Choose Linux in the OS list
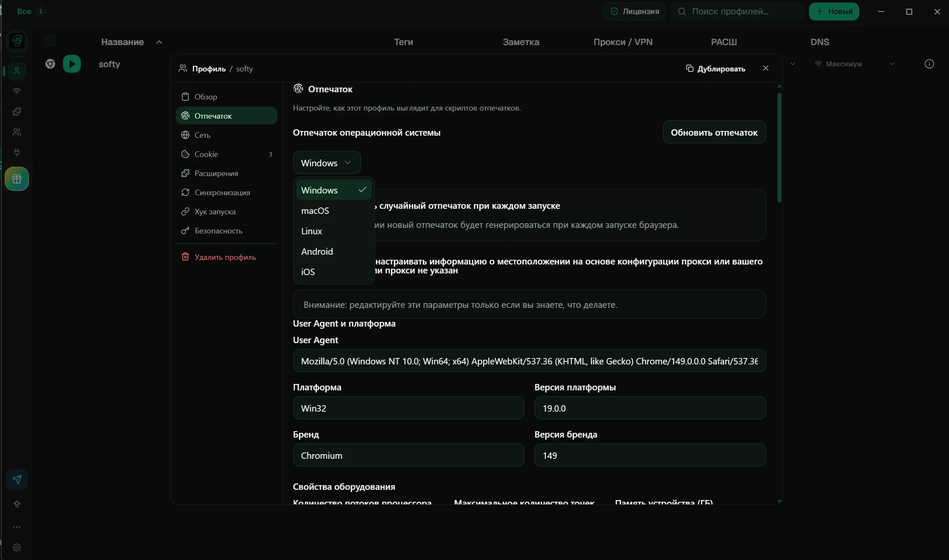949x560 pixels. point(334,231)
